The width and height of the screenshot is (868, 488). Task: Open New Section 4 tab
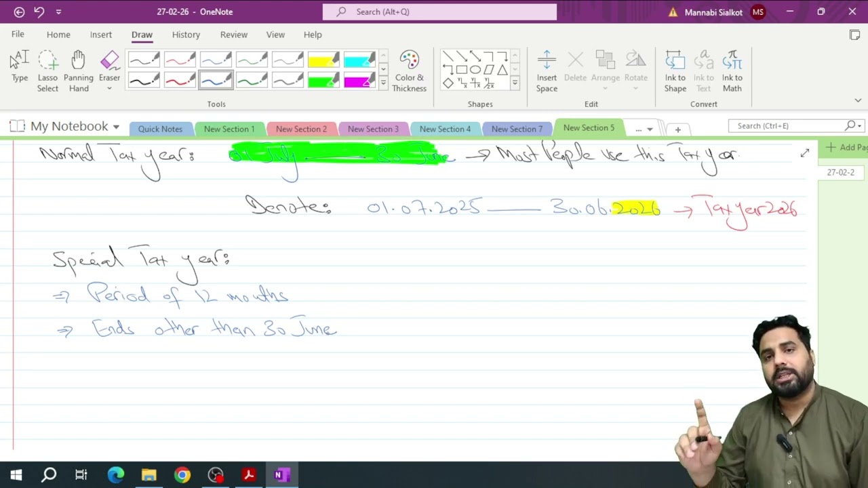pos(445,129)
